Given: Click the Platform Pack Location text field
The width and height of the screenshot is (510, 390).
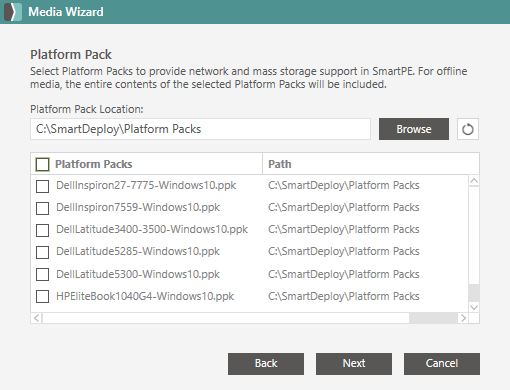Looking at the screenshot, I should 200,129.
